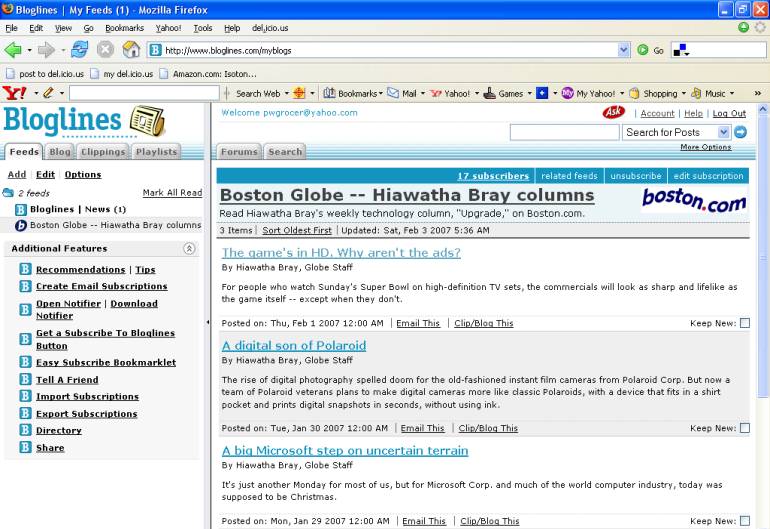770x529 pixels.
Task: Click the Yahoo! toolbar logo icon
Action: [x=14, y=93]
